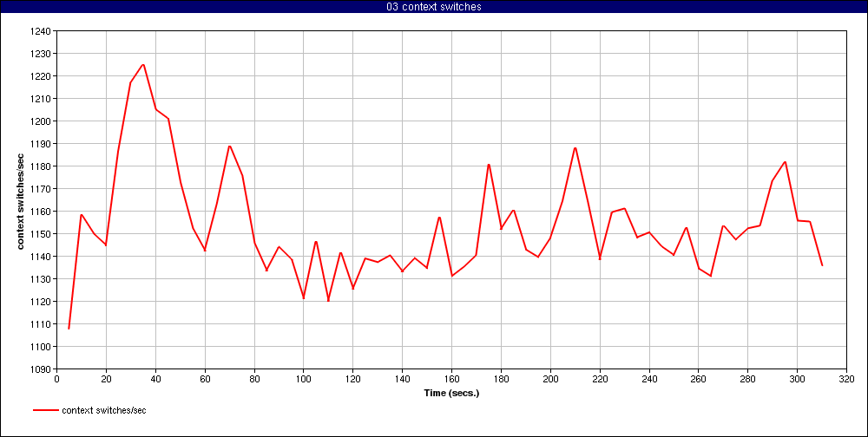The height and width of the screenshot is (437, 868).
Task: Click y-axis tick label 1100
Action: pos(42,347)
